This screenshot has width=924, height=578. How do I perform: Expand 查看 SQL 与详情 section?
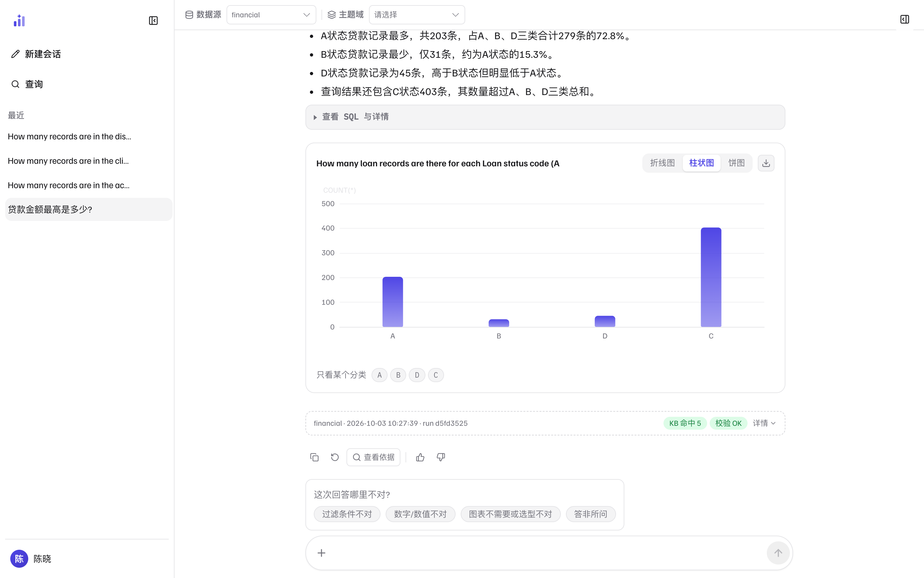(545, 117)
